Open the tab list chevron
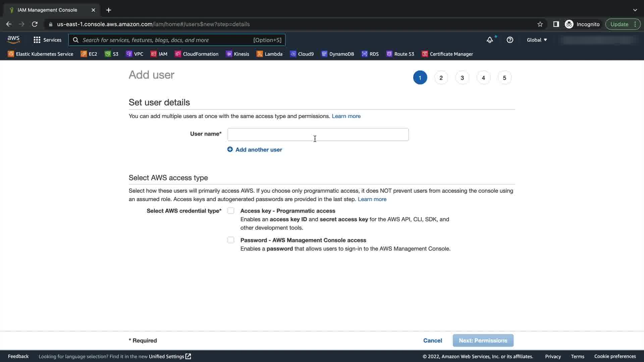 (635, 10)
